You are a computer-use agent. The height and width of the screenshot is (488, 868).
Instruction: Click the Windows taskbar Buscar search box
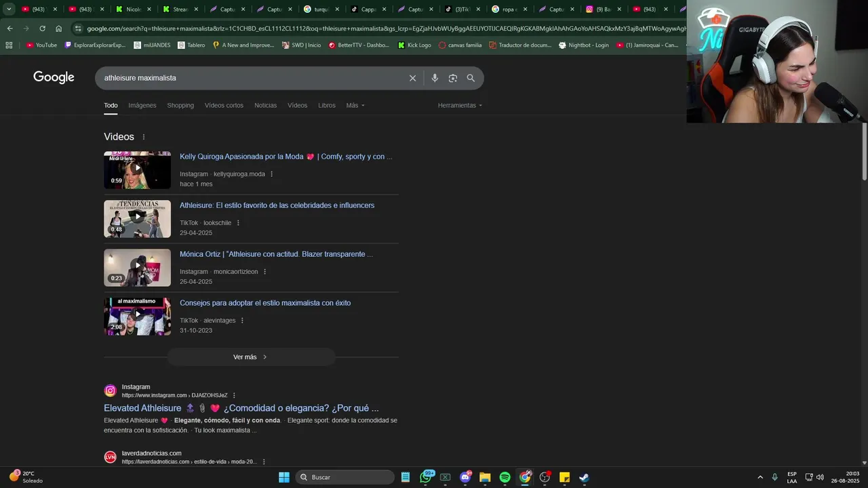coord(345,477)
